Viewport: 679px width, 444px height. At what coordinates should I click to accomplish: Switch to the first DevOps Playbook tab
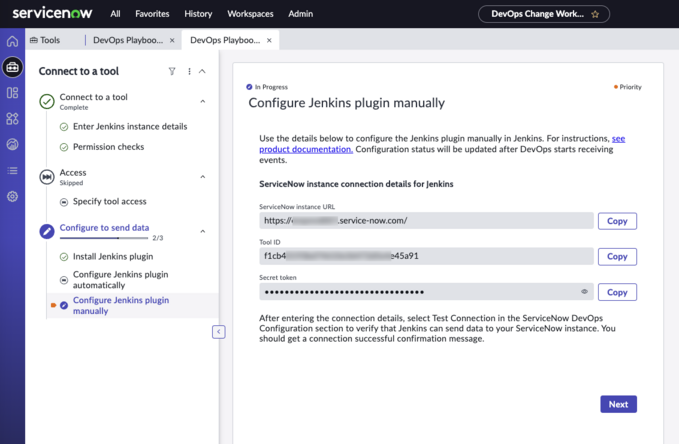pos(128,40)
